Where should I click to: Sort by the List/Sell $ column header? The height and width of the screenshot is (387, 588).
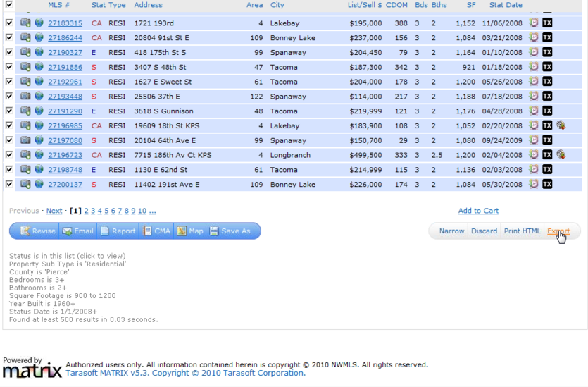coord(364,5)
